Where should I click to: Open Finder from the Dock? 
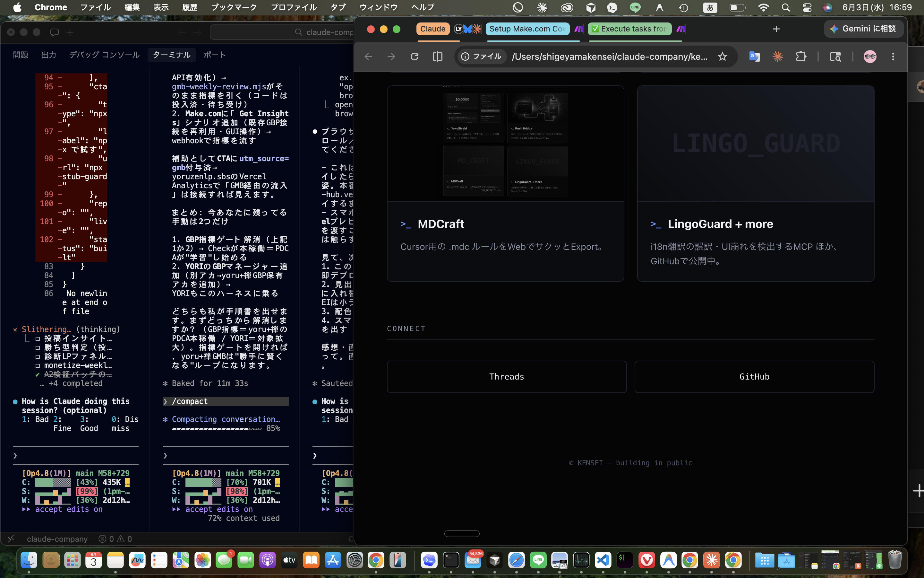tap(29, 560)
